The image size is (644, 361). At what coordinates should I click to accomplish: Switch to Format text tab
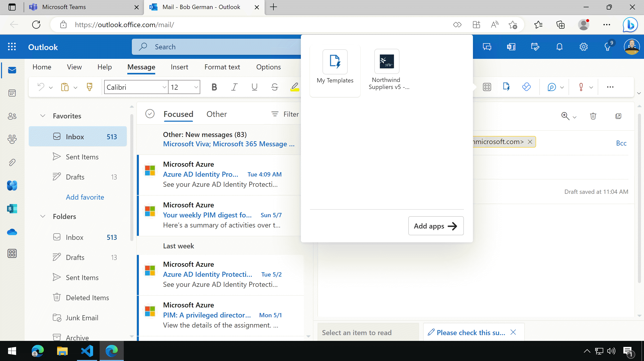coord(222,67)
